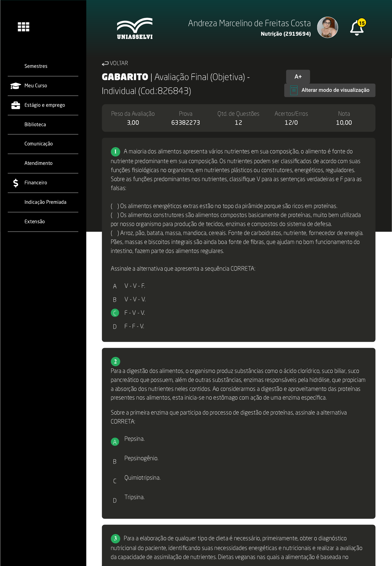The image size is (392, 566).
Task: Open Biblioteca in the sidebar
Action: [x=35, y=124]
